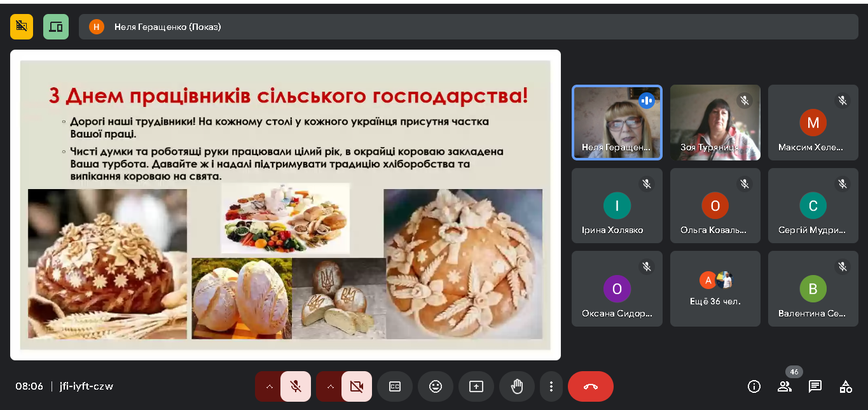This screenshot has height=410, width=868.
Task: Show the participants list with 46 badge
Action: point(785,386)
